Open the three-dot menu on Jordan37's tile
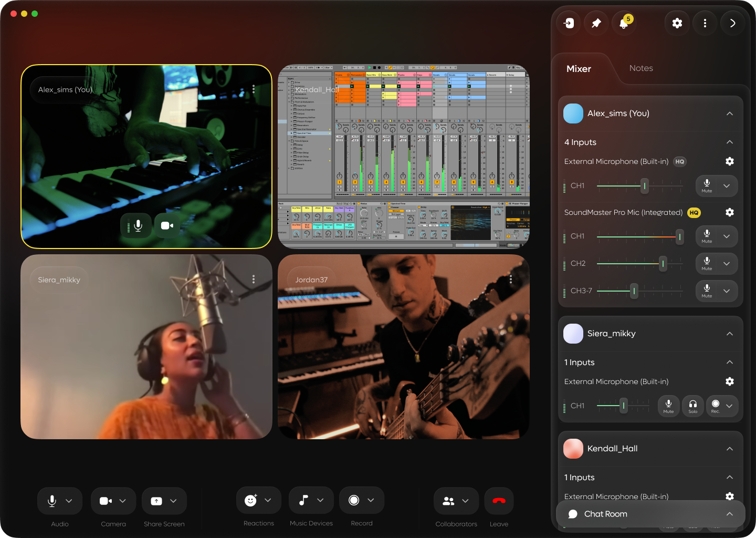 point(510,278)
